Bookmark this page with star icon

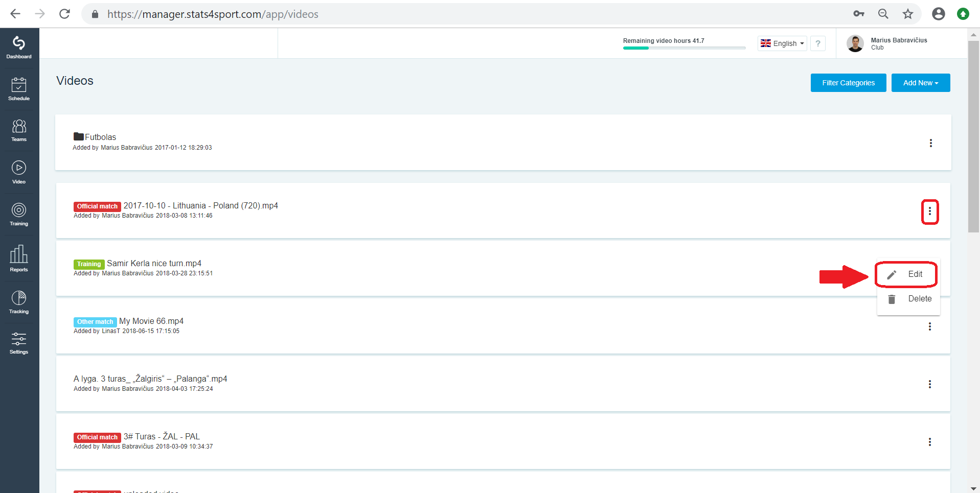[908, 14]
